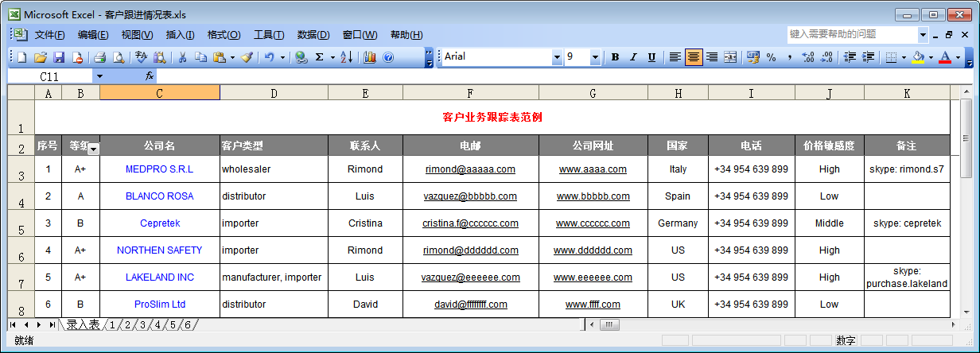980x353 pixels.
Task: Open the 插入(I) menu
Action: tap(180, 34)
